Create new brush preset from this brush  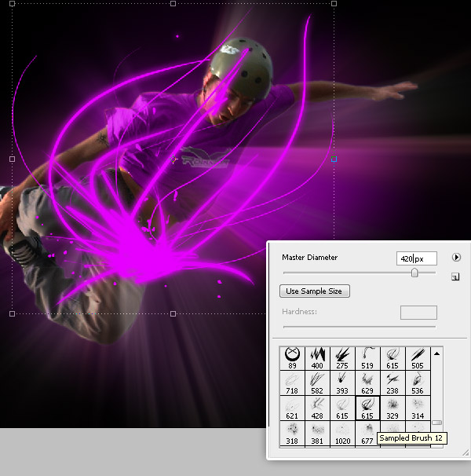click(455, 276)
